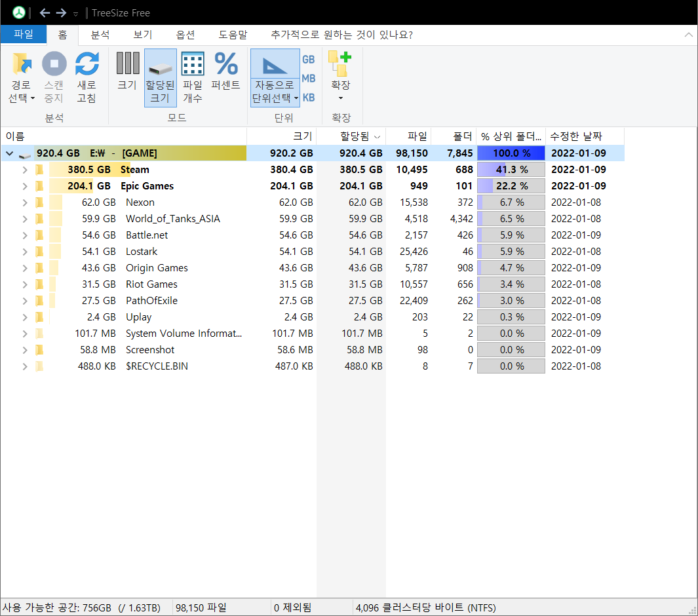Screen dimensions: 698x616
Task: Expand the Epic Games folder
Action: (25, 187)
